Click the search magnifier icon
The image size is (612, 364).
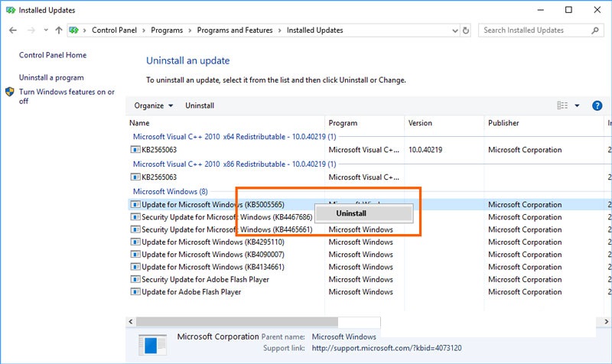597,31
